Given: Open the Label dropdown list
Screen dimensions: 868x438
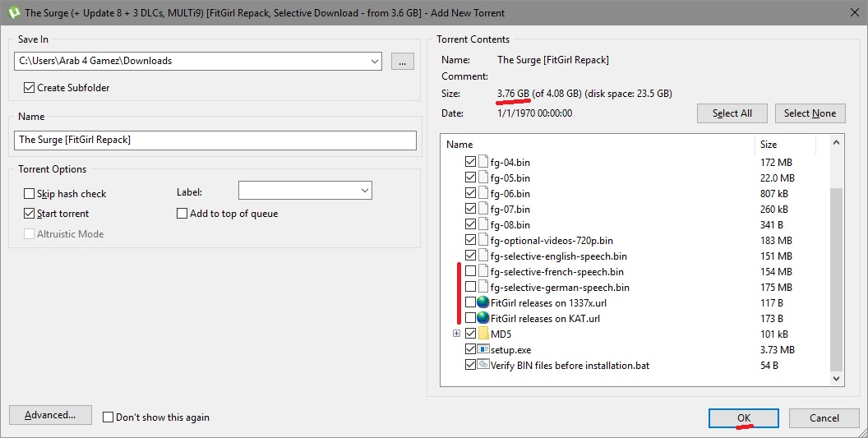Looking at the screenshot, I should tap(364, 191).
